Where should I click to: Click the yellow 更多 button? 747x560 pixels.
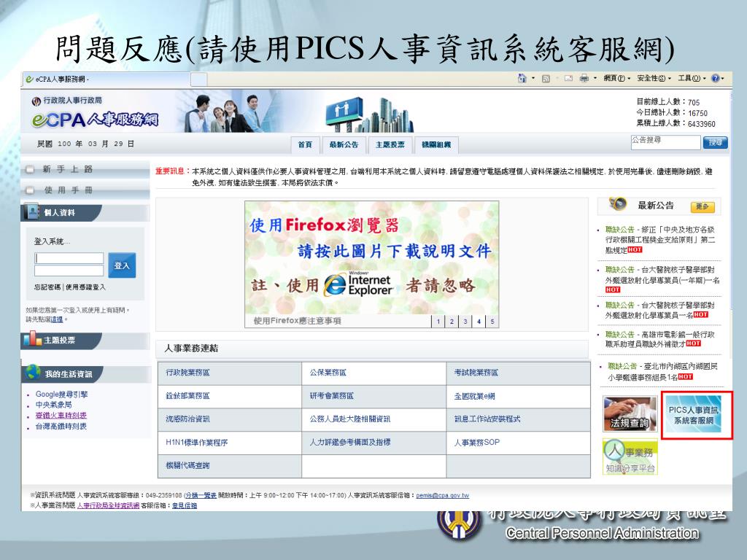click(x=703, y=206)
